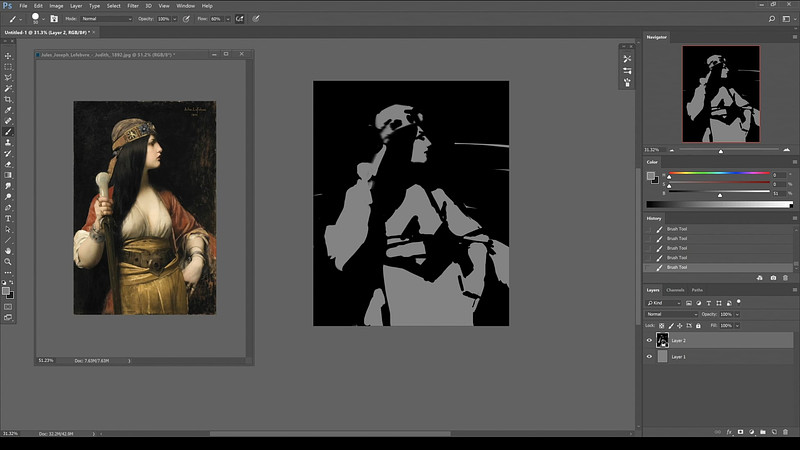
Task: Select the Brush tool in toolbox
Action: [8, 132]
